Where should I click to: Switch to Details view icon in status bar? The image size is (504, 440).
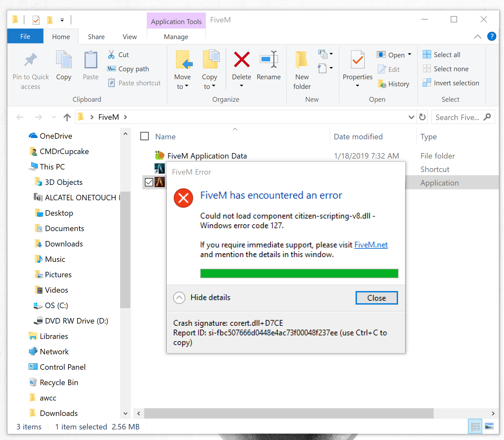[475, 427]
